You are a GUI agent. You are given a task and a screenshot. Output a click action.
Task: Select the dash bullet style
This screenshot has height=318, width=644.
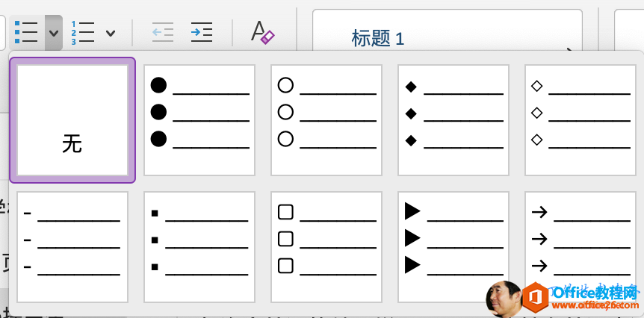(x=72, y=247)
